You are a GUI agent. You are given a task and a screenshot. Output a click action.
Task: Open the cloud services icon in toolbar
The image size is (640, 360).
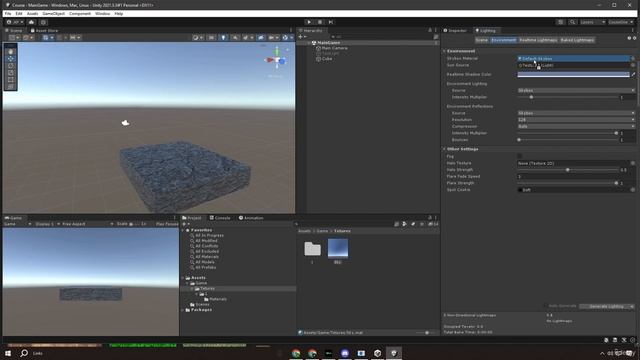31,22
